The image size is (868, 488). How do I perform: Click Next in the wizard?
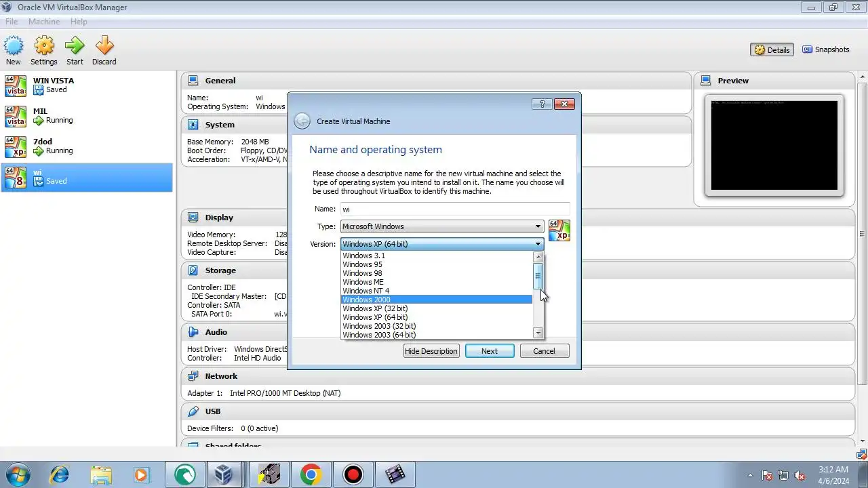pos(490,351)
